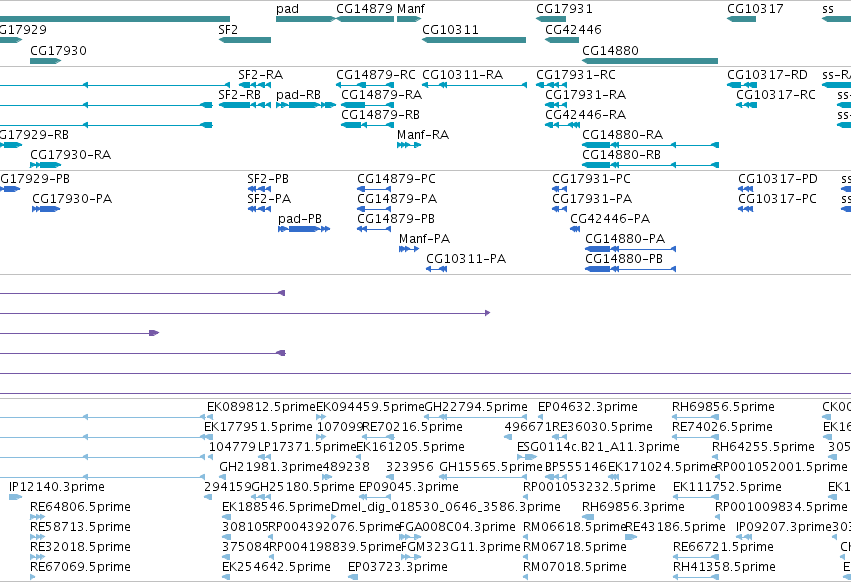Click the CG10317 gene bar
This screenshot has width=851, height=582.
(x=741, y=19)
